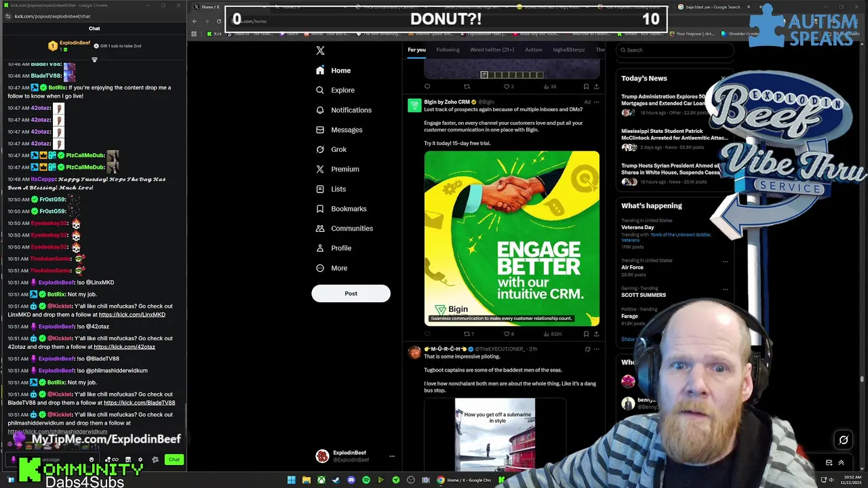Open Profile in the X sidebar
The height and width of the screenshot is (488, 868).
click(x=334, y=248)
